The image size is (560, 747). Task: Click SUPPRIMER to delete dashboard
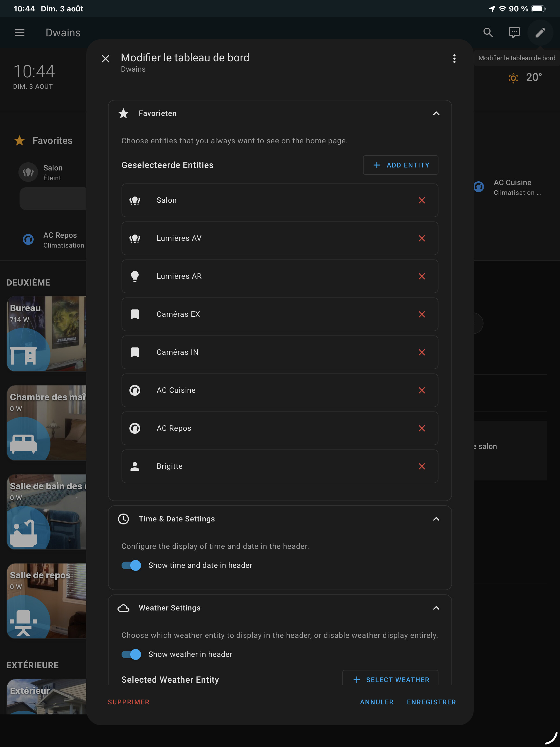tap(129, 702)
